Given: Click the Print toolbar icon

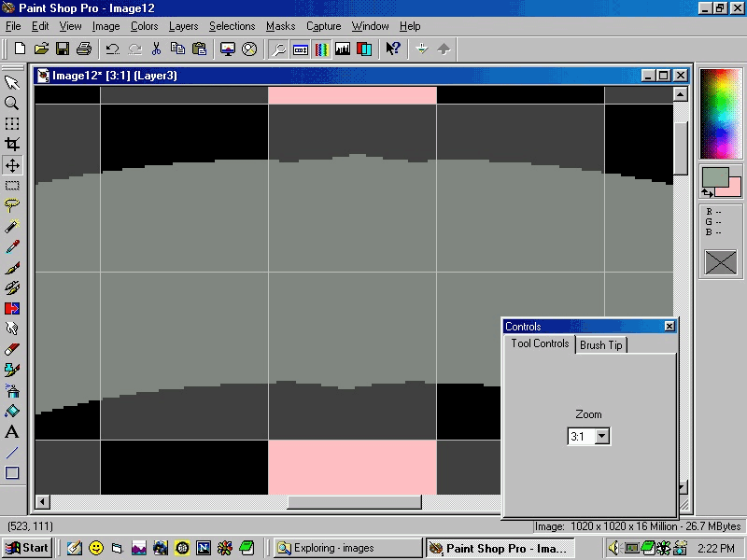Looking at the screenshot, I should pos(84,49).
